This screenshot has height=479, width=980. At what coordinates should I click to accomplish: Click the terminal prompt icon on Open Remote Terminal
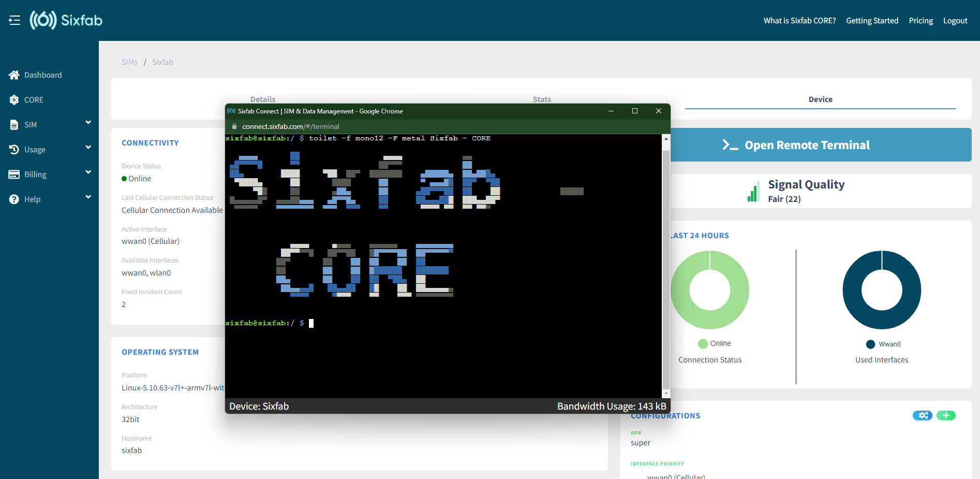click(x=730, y=145)
